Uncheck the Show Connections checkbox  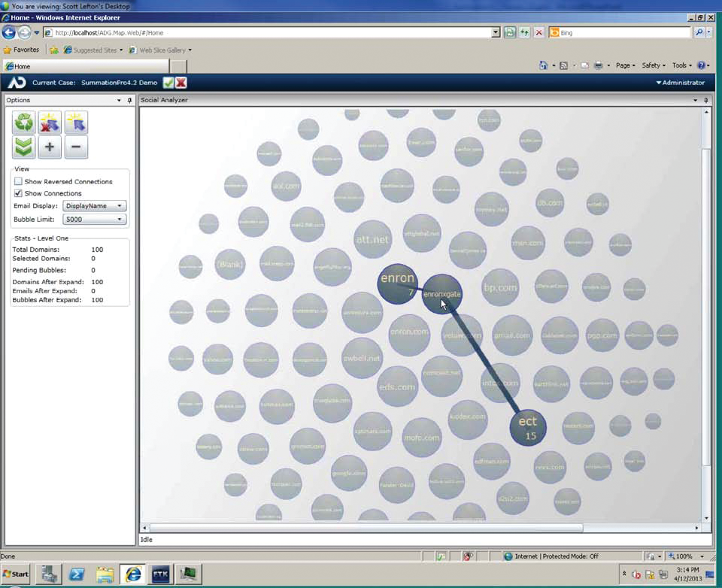18,193
